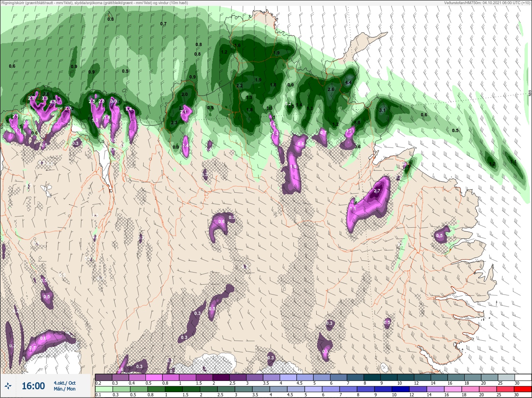Click the '4.okt./ Oct' date text
532x398 pixels.
tap(64, 383)
